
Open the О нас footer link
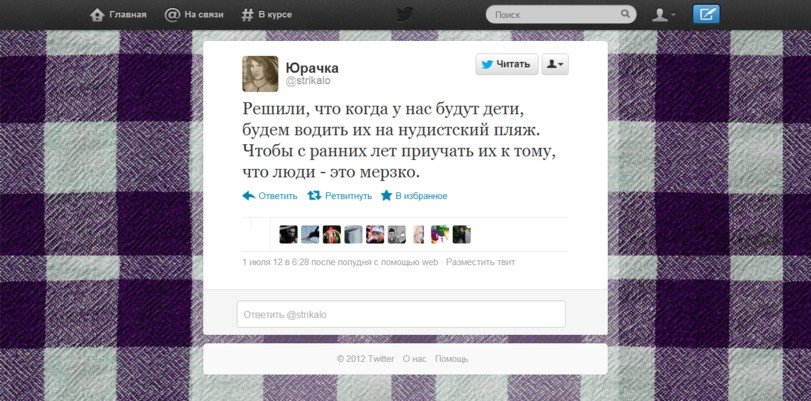pos(414,359)
